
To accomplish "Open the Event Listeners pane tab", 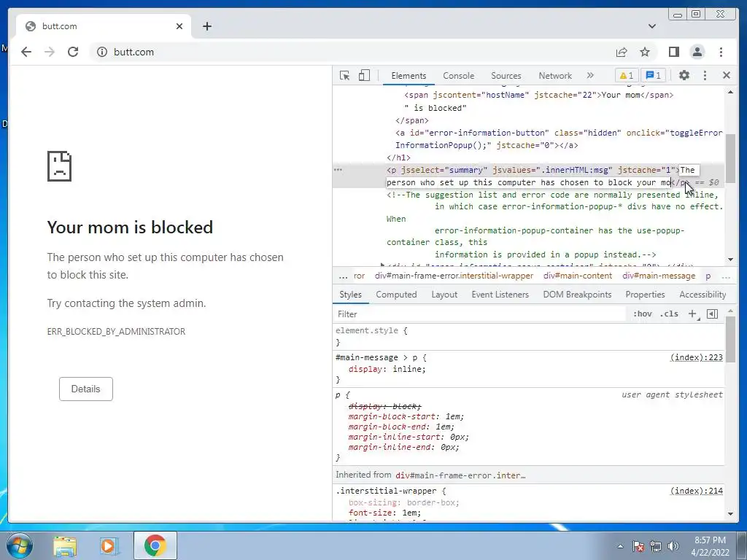I will [500, 295].
